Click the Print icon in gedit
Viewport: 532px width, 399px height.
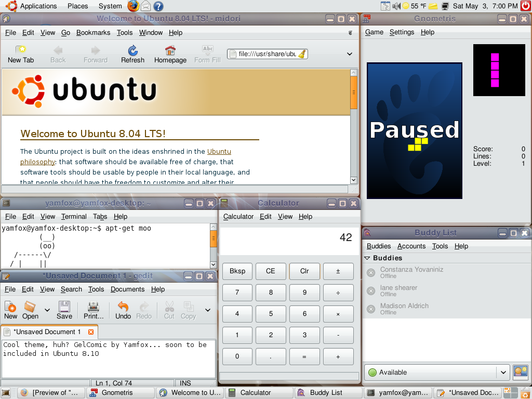94,310
